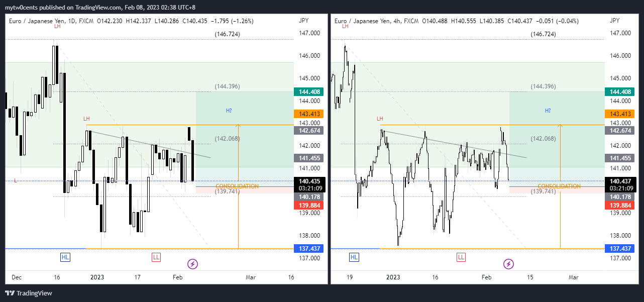Select the LL box label on the 1D chart
Image resolution: width=644 pixels, height=302 pixels.
coord(156,257)
